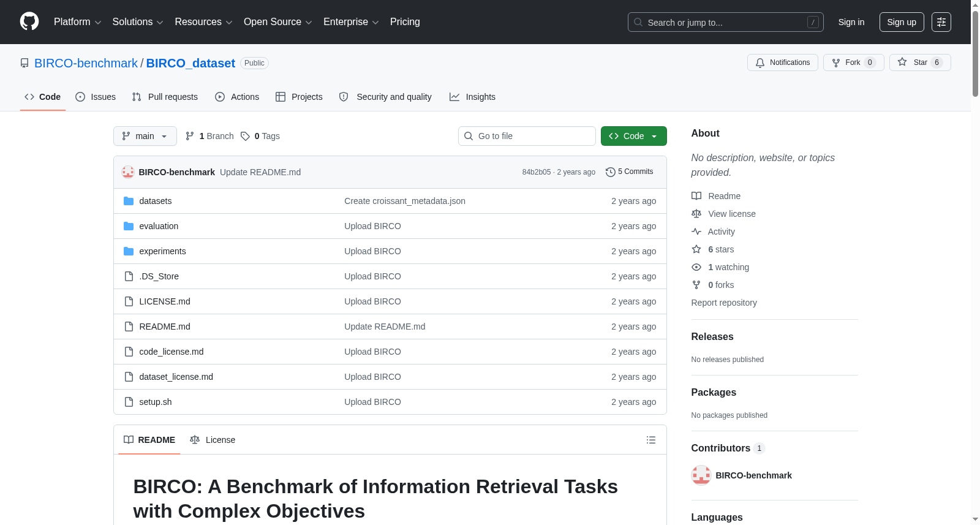Click the GitHub Octocat logo
The width and height of the screenshot is (980, 525).
point(29,21)
